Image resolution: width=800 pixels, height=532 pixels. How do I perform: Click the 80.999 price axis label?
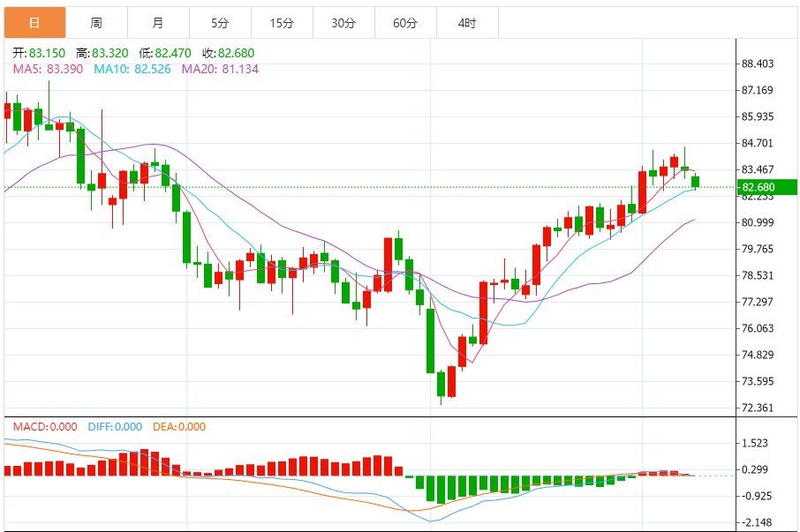tap(757, 222)
